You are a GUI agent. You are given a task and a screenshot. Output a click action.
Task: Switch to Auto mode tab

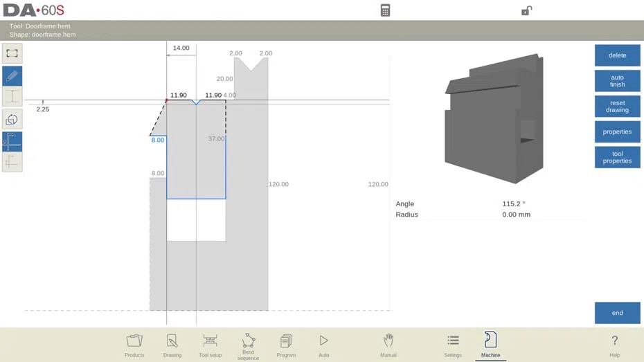tap(323, 345)
